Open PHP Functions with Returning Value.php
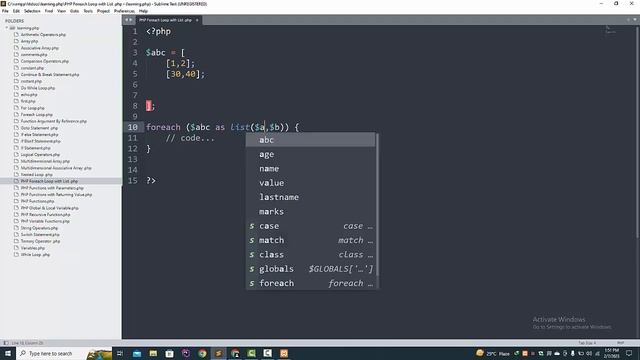 (56, 195)
